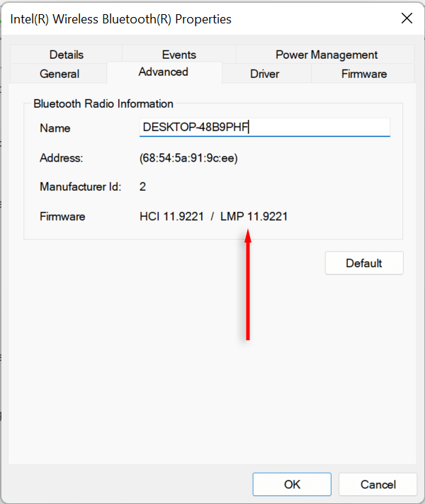Click the Bluetooth radio Name text field
Image resolution: width=425 pixels, height=504 pixels.
[x=264, y=128]
